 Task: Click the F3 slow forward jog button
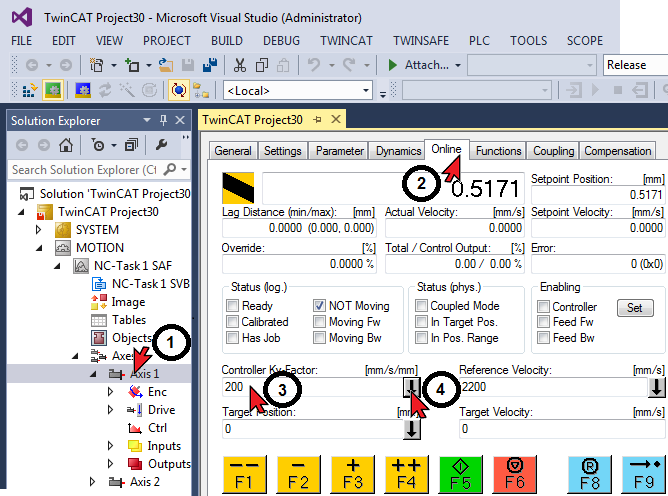[x=353, y=475]
